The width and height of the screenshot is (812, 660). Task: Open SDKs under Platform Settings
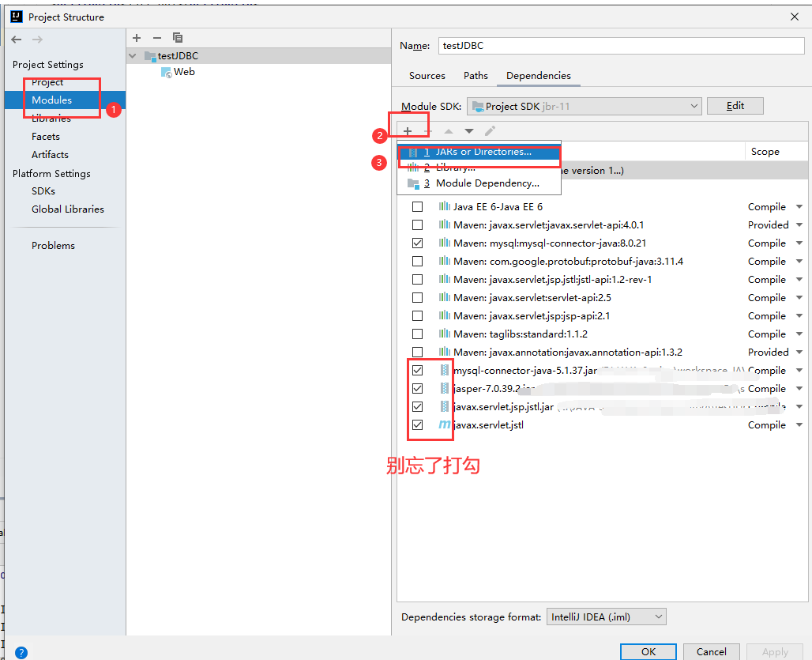point(43,191)
